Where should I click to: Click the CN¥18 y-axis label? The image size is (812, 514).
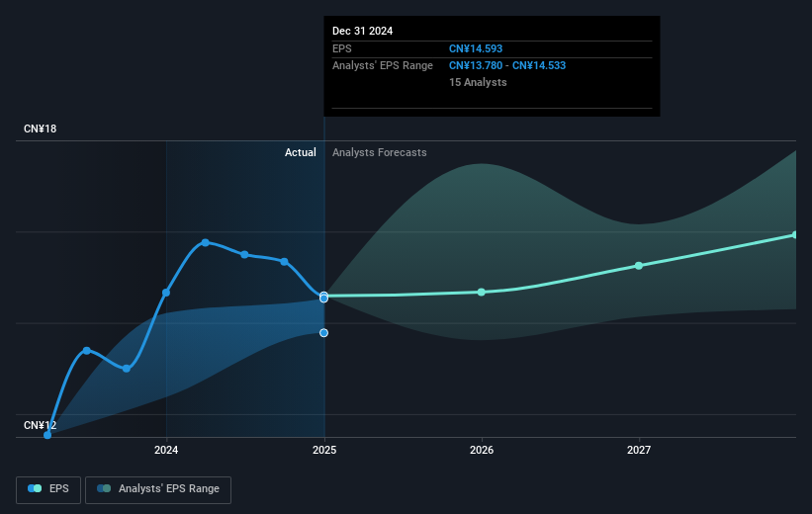(x=40, y=128)
